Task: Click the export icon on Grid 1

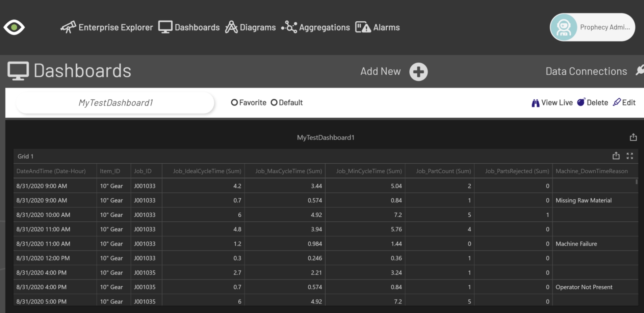Action: (616, 156)
